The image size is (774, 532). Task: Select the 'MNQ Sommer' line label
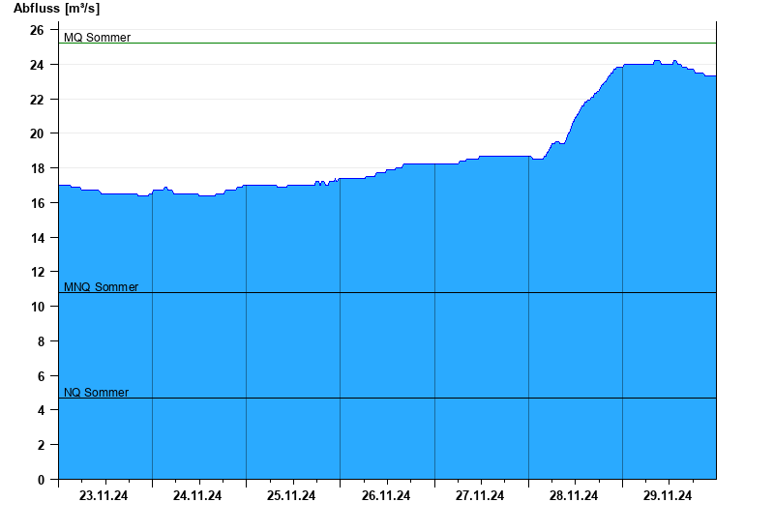point(102,286)
